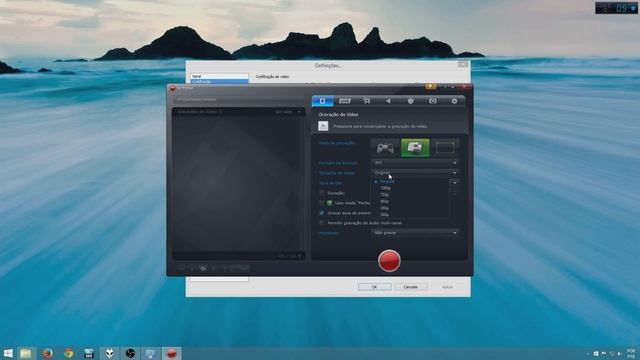Click Cancelar in the Definições window
Viewport: 640px width, 360px height.
coord(411,287)
